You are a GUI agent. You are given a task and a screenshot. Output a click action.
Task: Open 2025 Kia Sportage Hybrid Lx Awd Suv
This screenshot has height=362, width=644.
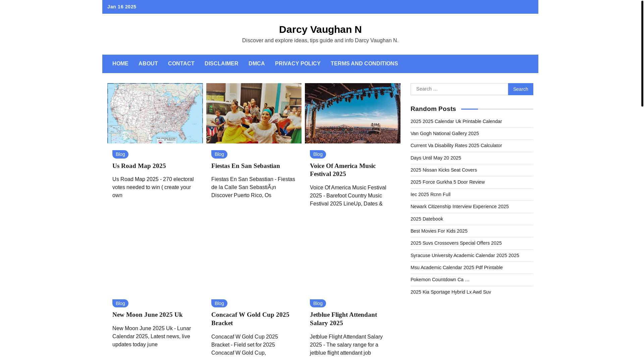451,292
